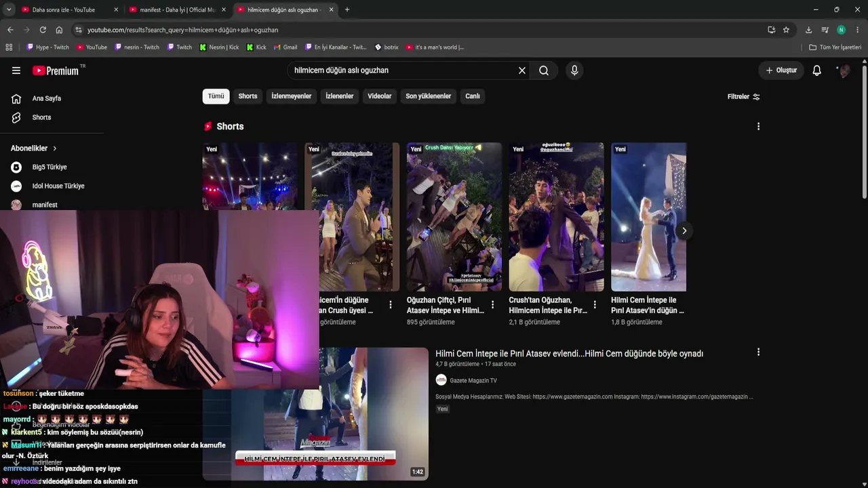Viewport: 868px width, 488px height.
Task: Open the Chrome home page button
Action: 59,30
